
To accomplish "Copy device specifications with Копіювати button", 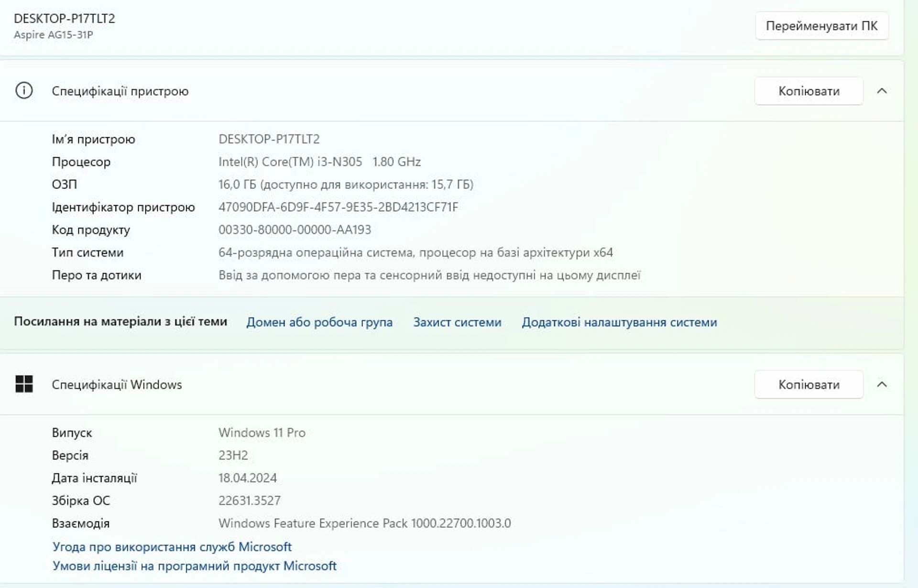I will tap(809, 91).
